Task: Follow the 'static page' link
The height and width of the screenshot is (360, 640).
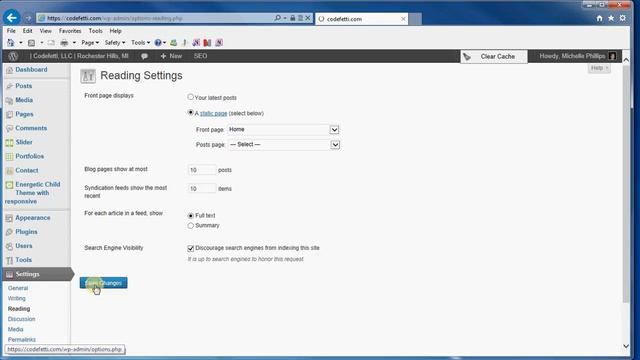Action: click(213, 113)
